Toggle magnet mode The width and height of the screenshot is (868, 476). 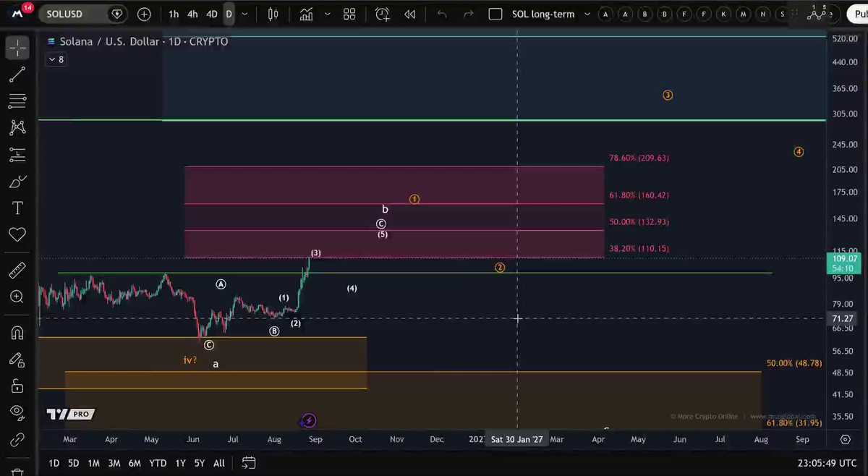pos(17,333)
